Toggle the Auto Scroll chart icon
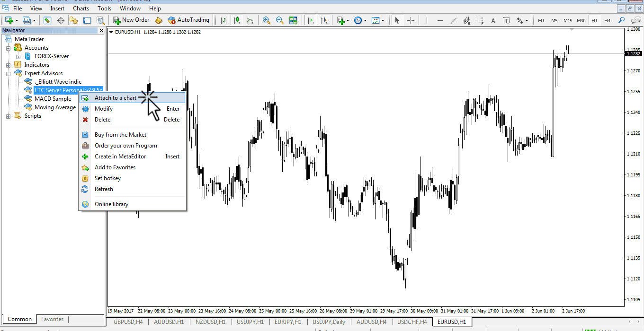The image size is (644, 331). [x=311, y=20]
